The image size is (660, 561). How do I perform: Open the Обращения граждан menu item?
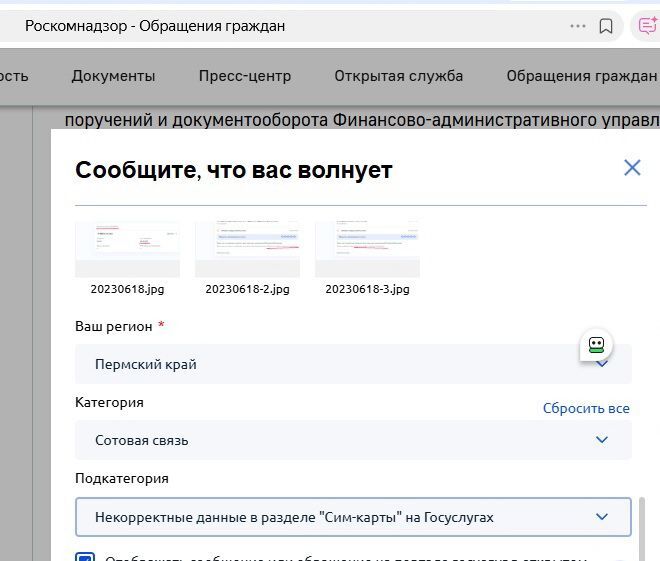[582, 76]
